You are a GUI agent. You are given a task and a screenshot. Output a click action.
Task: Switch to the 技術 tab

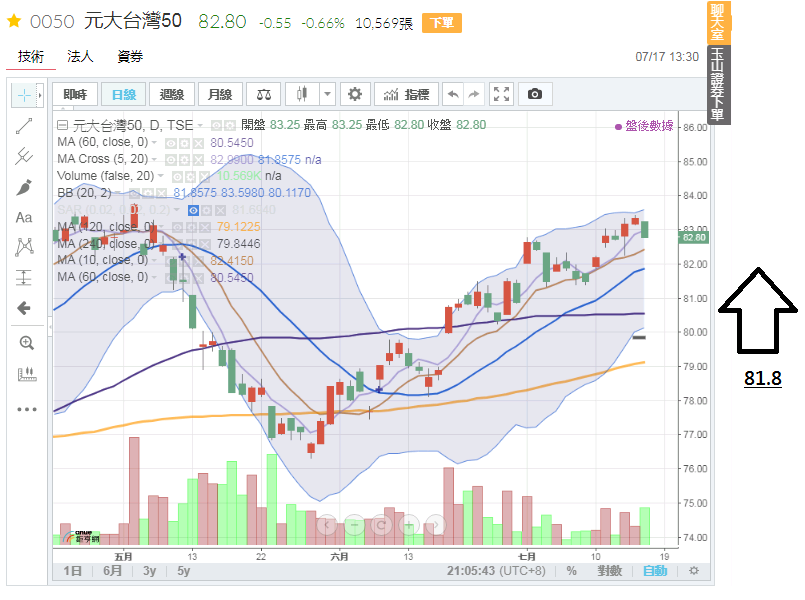[x=31, y=56]
